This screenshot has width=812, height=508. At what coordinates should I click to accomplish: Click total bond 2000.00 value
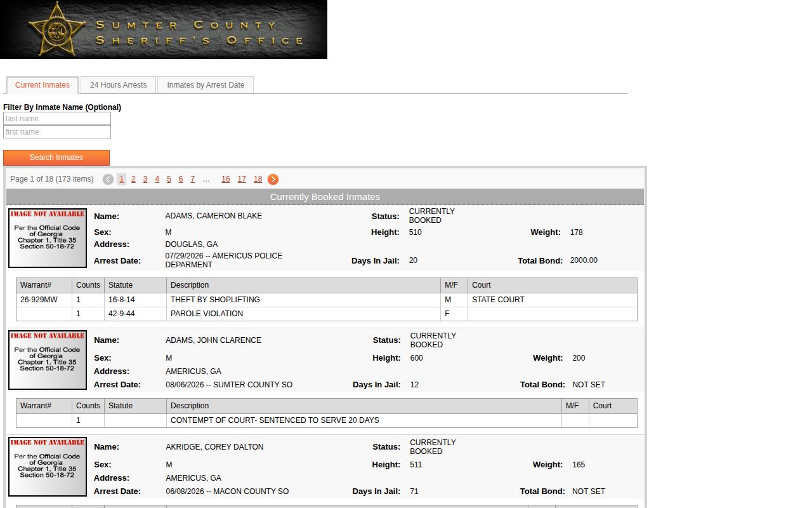[584, 260]
